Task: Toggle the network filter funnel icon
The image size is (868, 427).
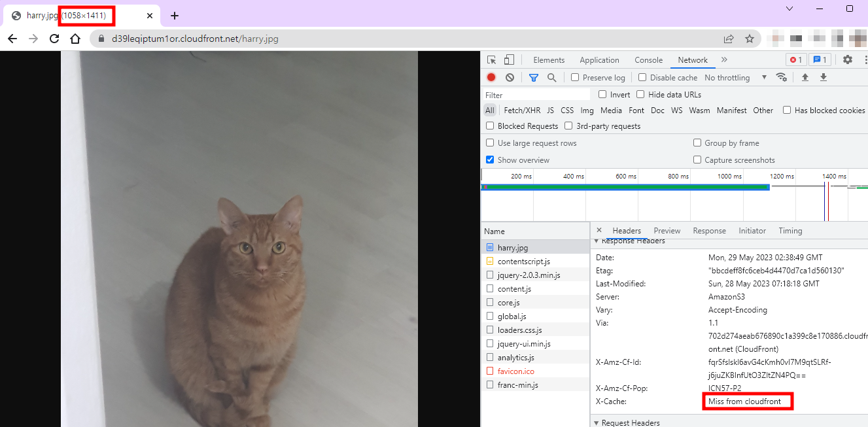Action: point(533,77)
